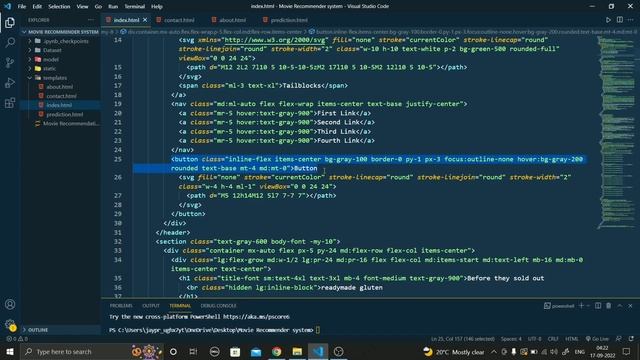This screenshot has height=360, width=640.
Task: Show the Problems panel tab
Action: (121, 305)
